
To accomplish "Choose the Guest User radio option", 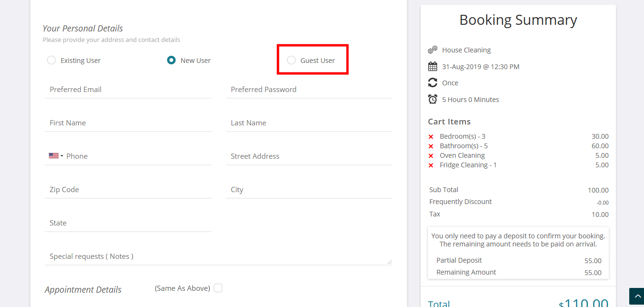I will [291, 60].
